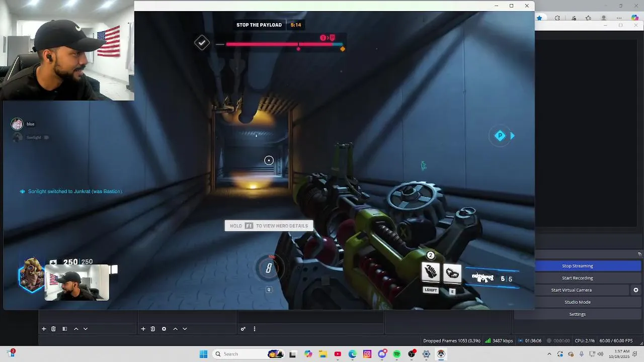644x362 pixels.
Task: Open the Edge extensions puzzle icon
Action: pos(557,18)
